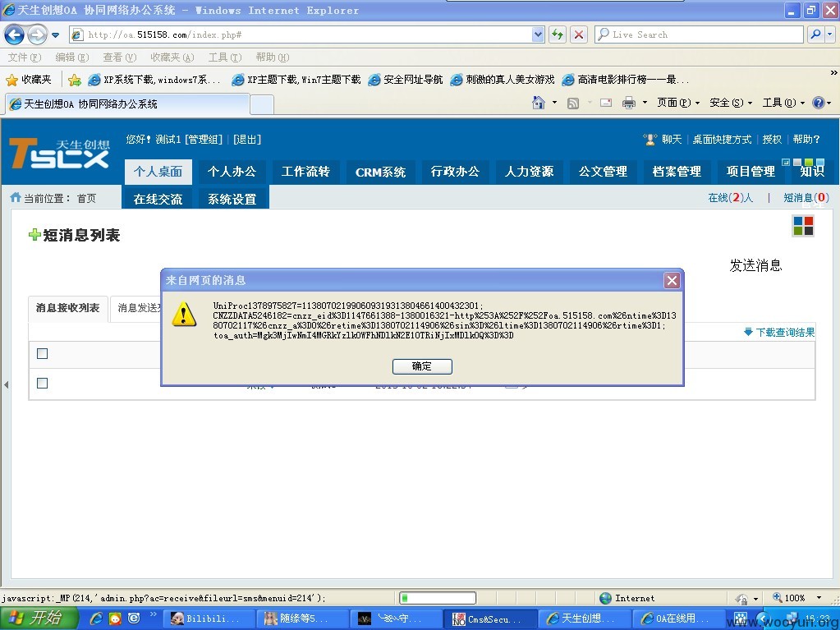
Task: Open the 文件(F) menu
Action: point(25,57)
